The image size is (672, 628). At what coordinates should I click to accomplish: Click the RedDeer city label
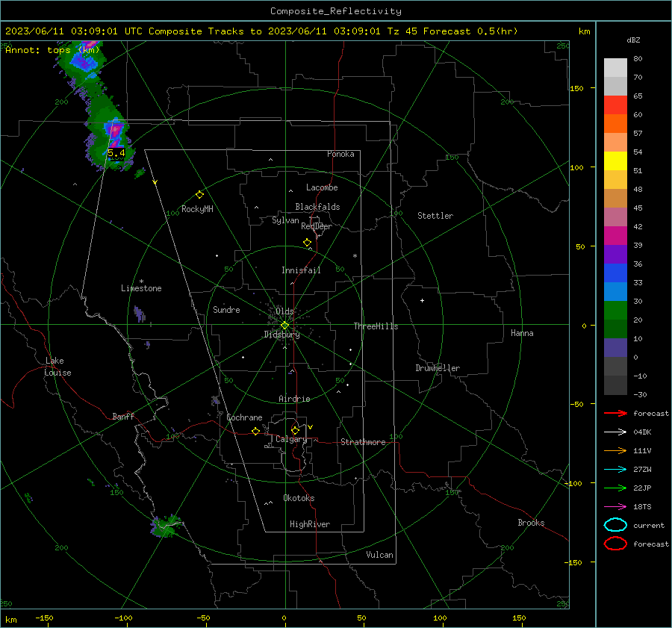coord(317,226)
